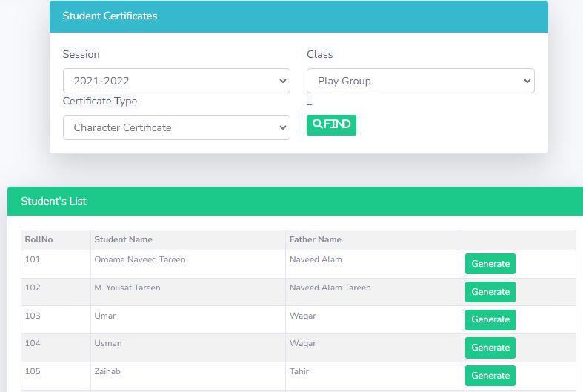
Task: Select the Student Certificates panel title
Action: (x=110, y=16)
